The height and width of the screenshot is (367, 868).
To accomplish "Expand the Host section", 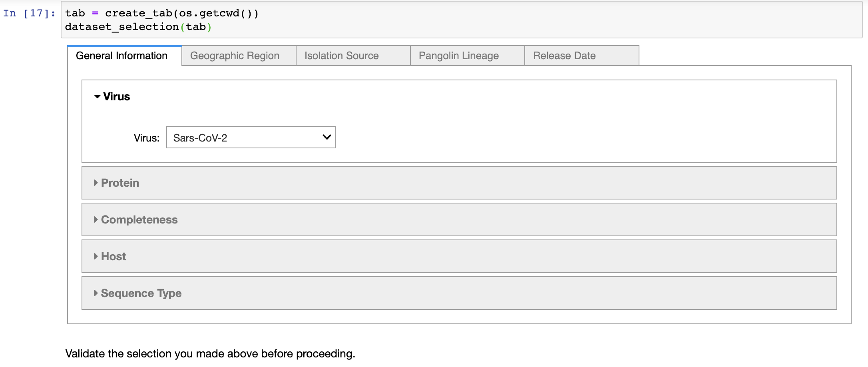I will point(113,256).
